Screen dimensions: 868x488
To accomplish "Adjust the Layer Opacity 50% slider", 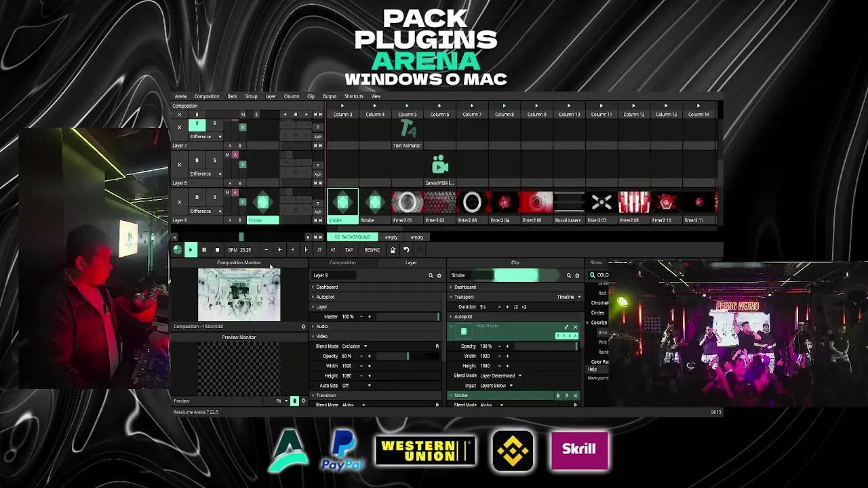I will [406, 356].
